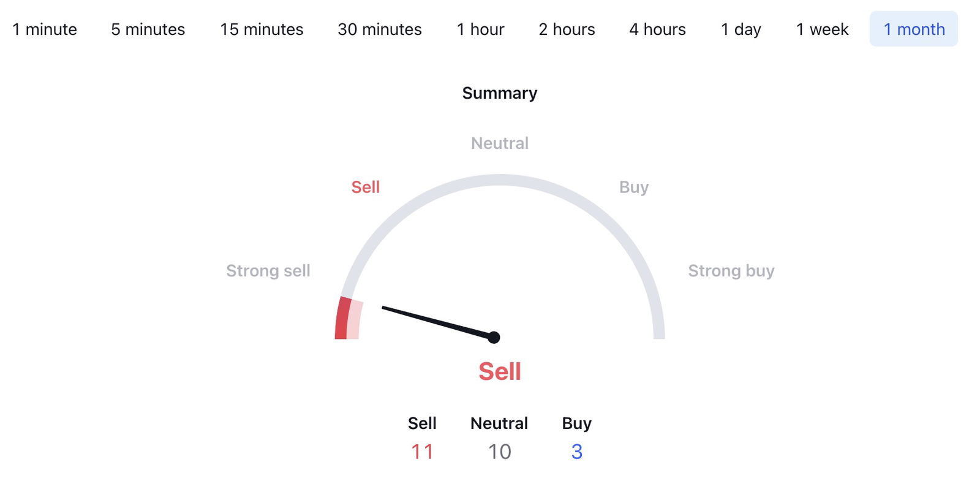Viewport: 980px width, 486px height.
Task: Click the Summary heading
Action: click(x=500, y=93)
